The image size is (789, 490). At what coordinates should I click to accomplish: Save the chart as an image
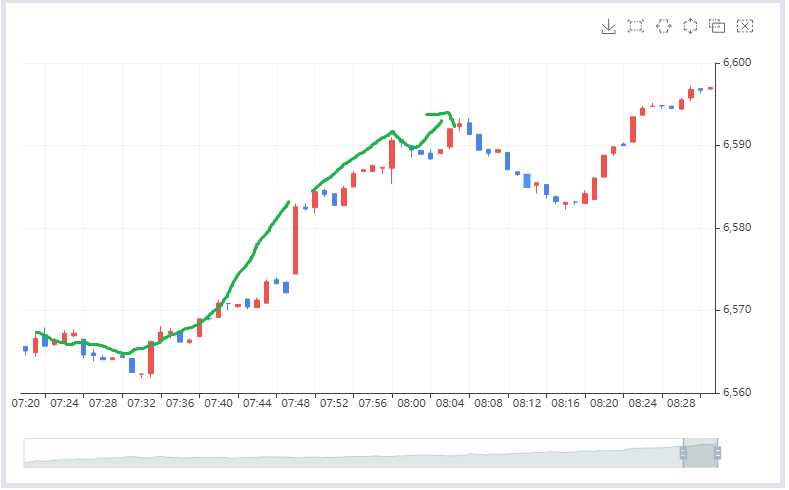[x=608, y=26]
